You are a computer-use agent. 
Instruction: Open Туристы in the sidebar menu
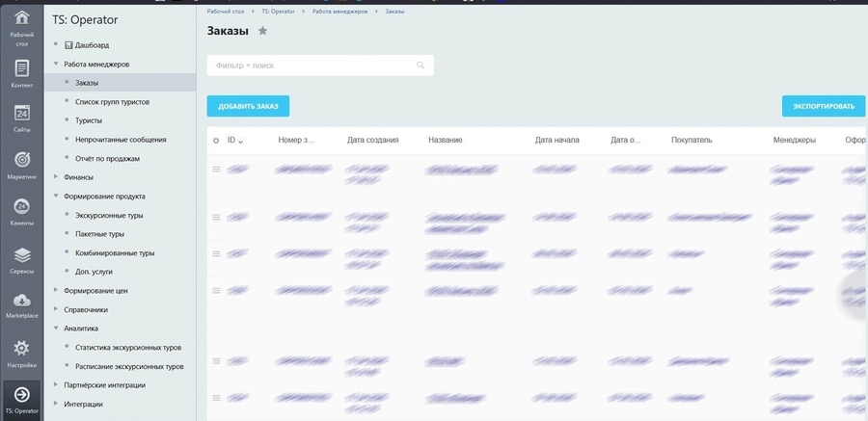tap(89, 120)
